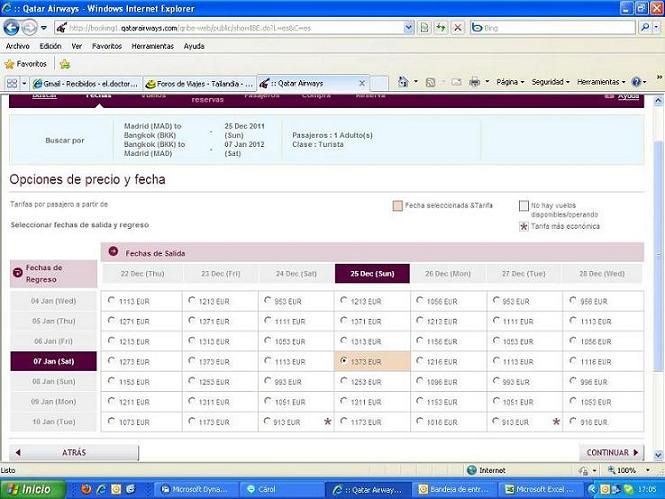The image size is (665, 499).
Task: Click the Ayuda link on the page
Action: point(628,96)
